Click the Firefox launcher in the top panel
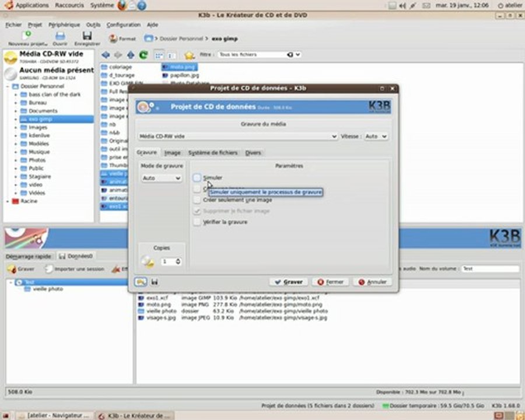This screenshot has width=525, height=420. click(x=123, y=5)
